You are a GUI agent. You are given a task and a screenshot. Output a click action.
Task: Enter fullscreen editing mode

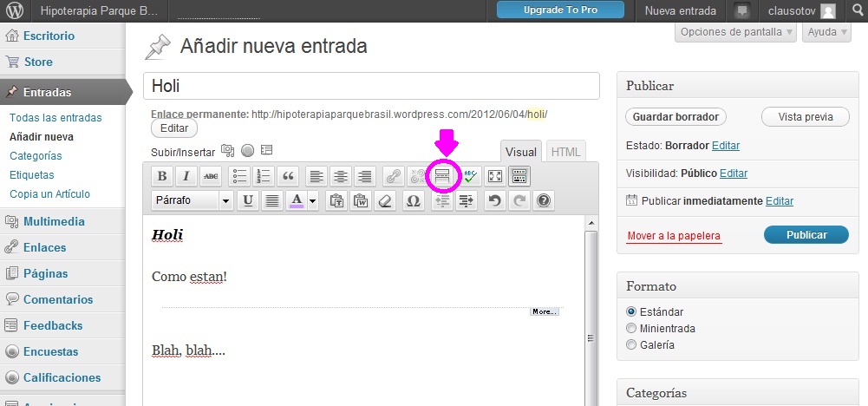pyautogui.click(x=494, y=176)
